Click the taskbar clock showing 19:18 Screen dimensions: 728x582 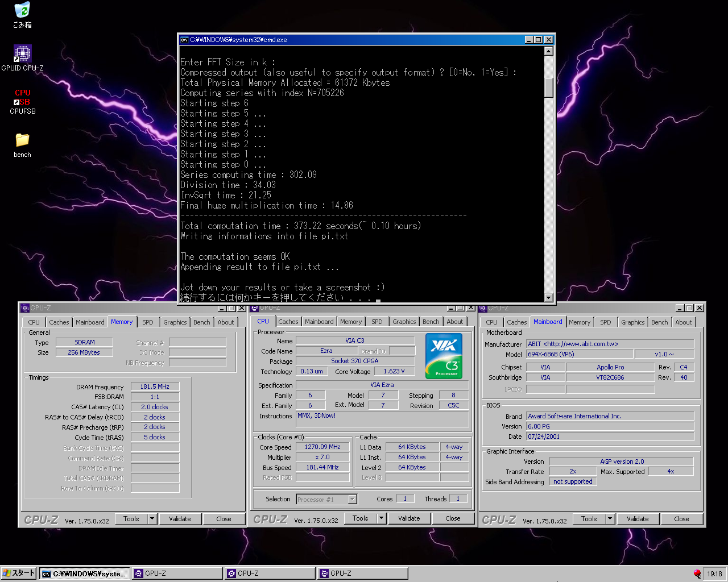[714, 573]
